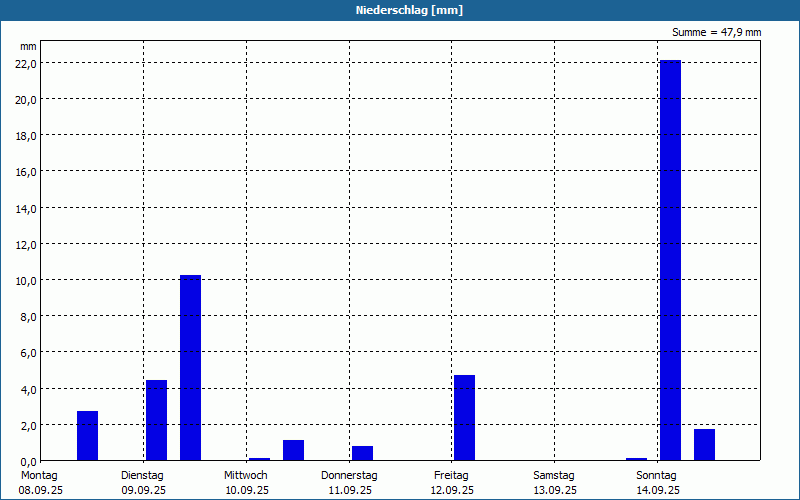Click the Niederschlag [mm] chart title
800x500 pixels.
(x=409, y=10)
